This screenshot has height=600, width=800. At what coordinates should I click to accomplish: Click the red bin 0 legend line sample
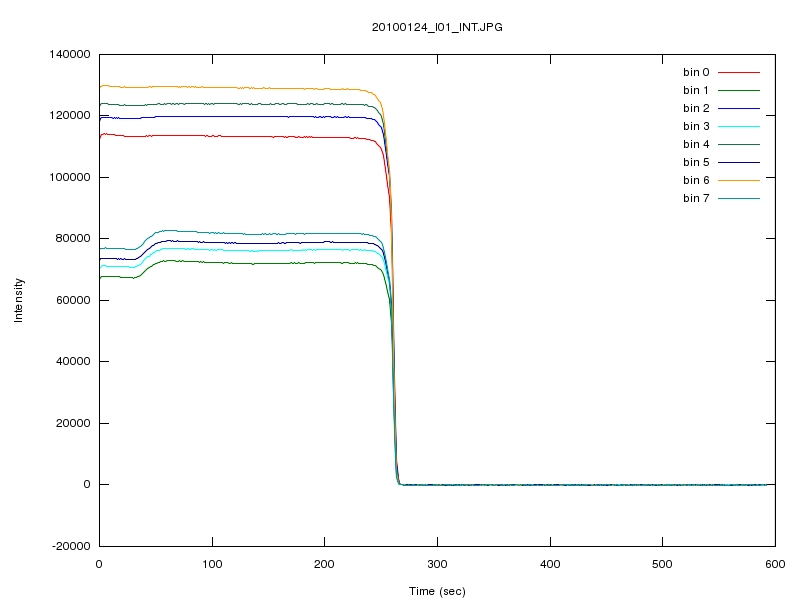(x=739, y=72)
